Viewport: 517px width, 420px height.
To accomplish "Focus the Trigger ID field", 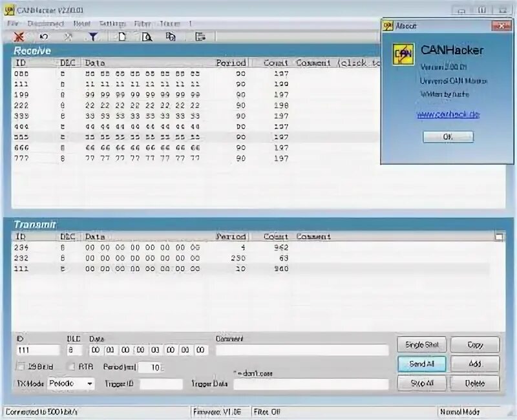I will tap(161, 384).
